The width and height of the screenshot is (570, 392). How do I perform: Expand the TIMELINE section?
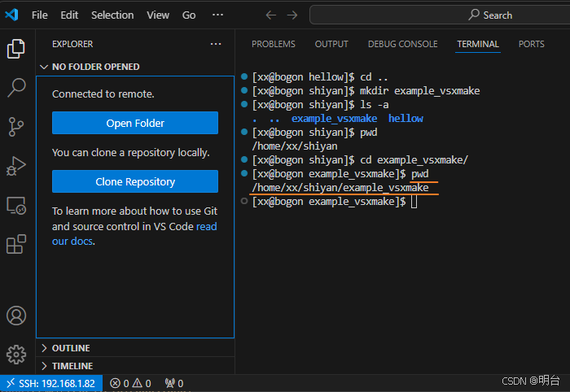point(135,366)
